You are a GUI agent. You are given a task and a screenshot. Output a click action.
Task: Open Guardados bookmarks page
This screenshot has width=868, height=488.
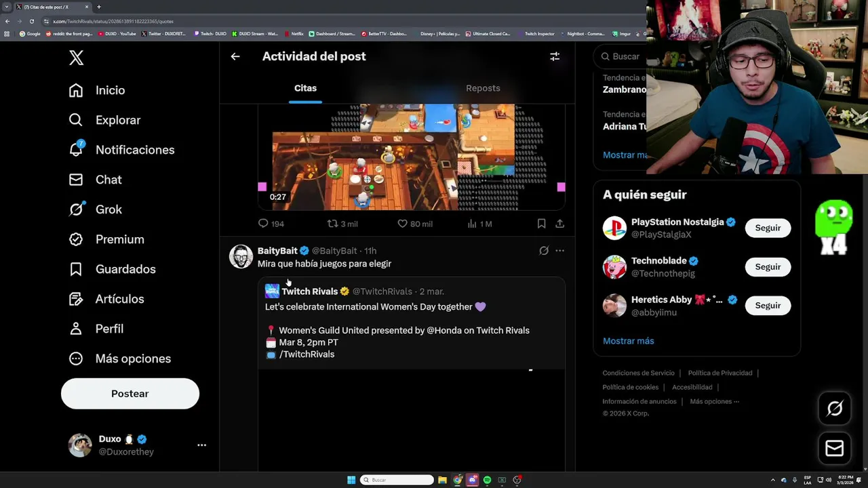[112, 269]
